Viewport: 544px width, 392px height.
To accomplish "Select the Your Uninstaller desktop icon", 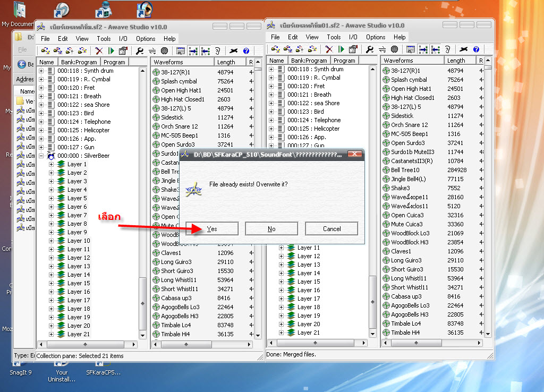I will (62, 371).
